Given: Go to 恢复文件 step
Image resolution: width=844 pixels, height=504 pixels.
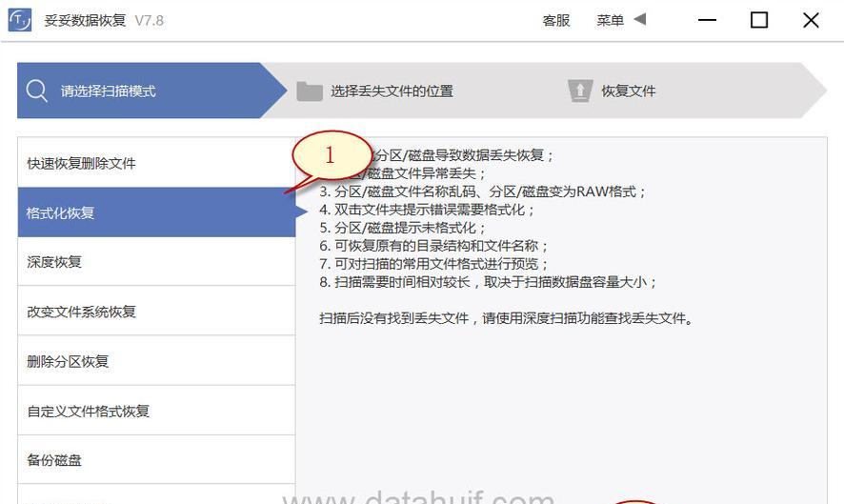Looking at the screenshot, I should click(628, 91).
